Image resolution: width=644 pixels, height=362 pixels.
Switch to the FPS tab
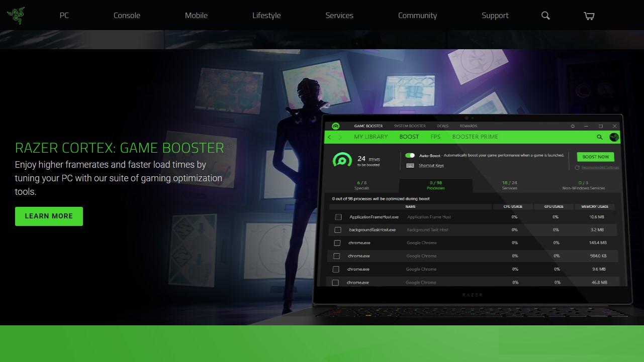pos(435,137)
